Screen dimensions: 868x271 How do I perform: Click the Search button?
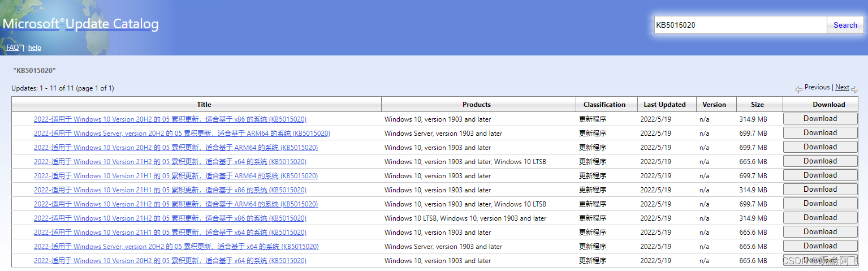click(x=845, y=25)
